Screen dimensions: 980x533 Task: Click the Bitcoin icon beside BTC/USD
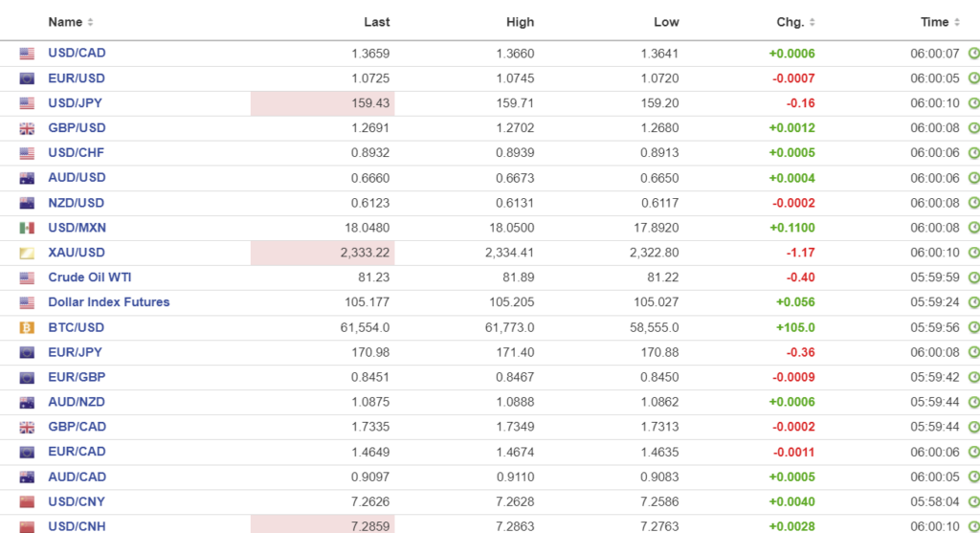[x=27, y=327]
